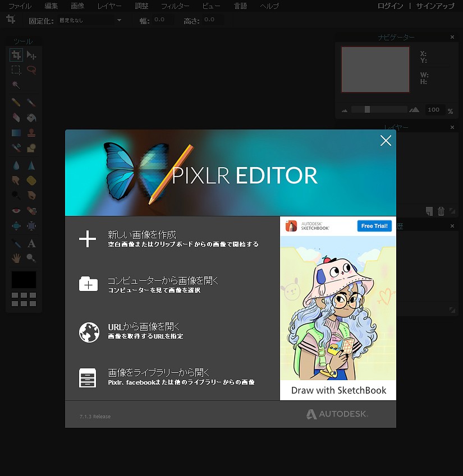Select the Sponge tool
The image size is (463, 476).
point(31,181)
